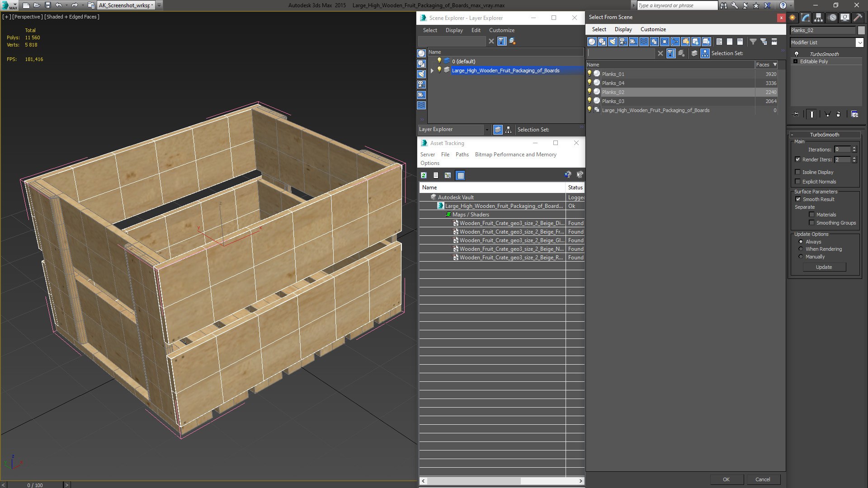Open Edit menu in Scene Explorer

[476, 30]
